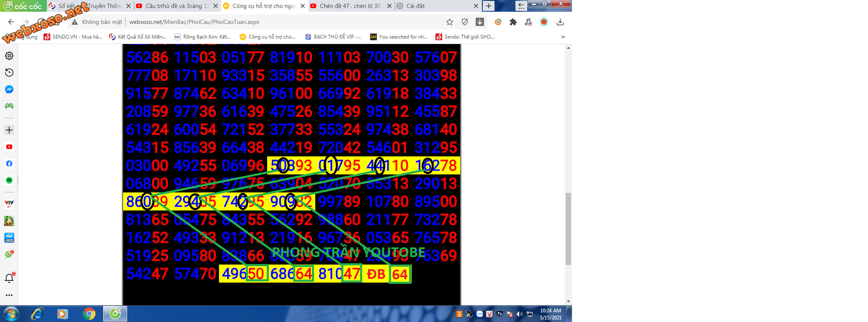Expand the hidden bookmarks chevron
The image size is (868, 322).
pyautogui.click(x=563, y=37)
